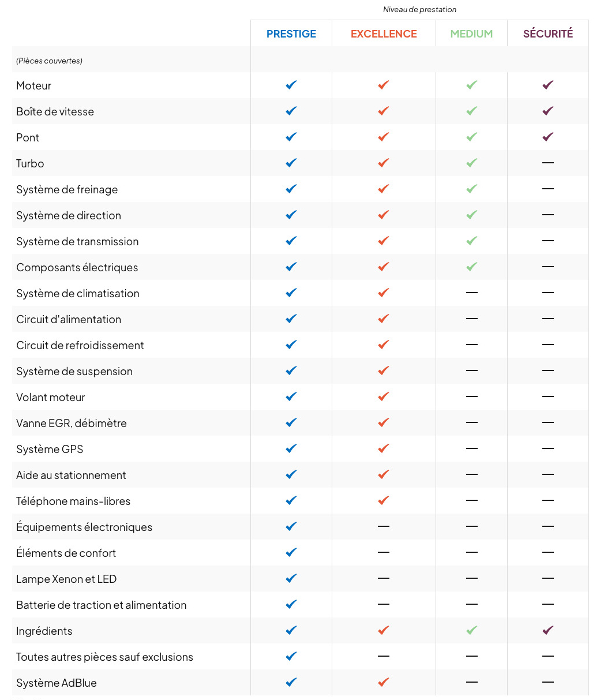The image size is (604, 700).
Task: Select the EXCELLENCE column header
Action: pos(384,33)
